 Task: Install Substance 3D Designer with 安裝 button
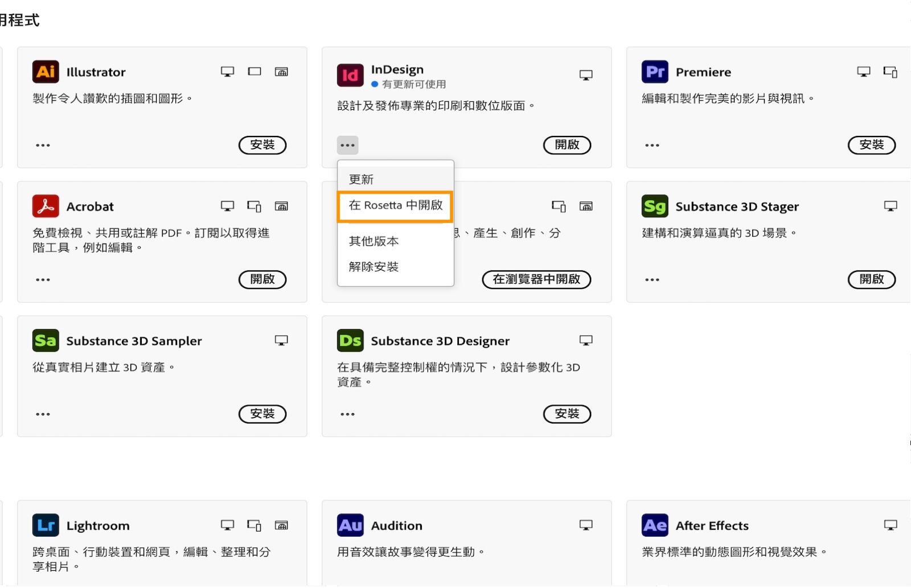[x=567, y=414]
